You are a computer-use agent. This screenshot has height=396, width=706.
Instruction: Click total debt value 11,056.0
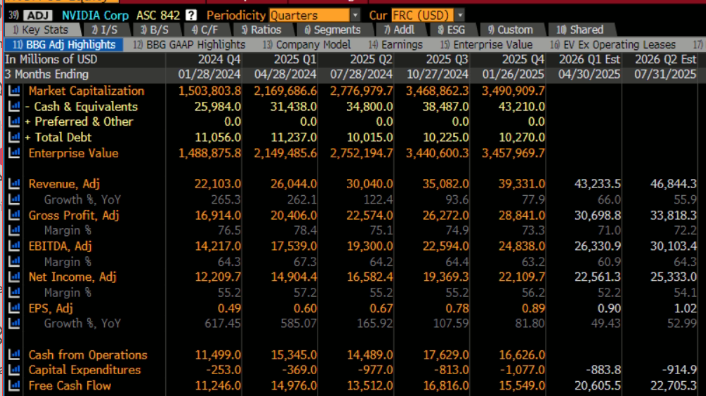[217, 137]
